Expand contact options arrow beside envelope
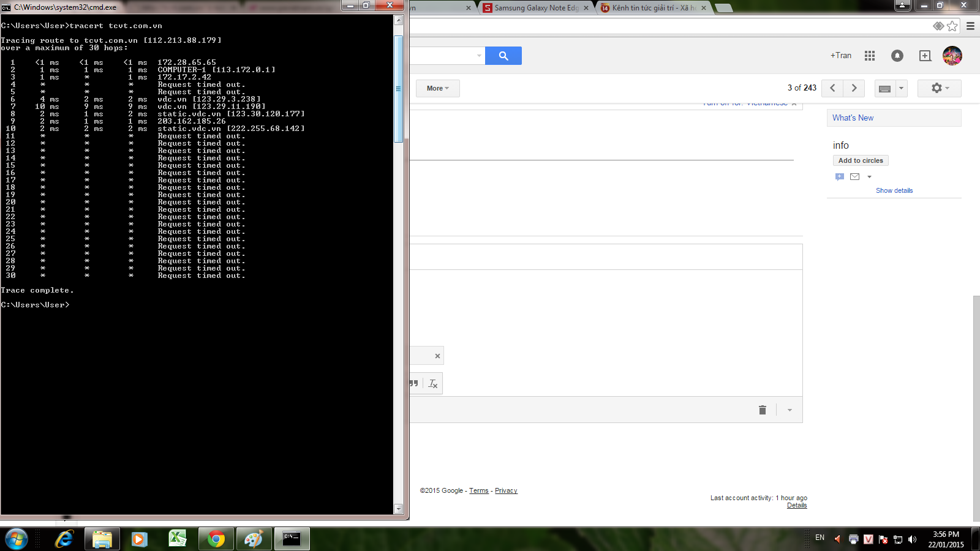Viewport: 980px width, 551px height. [869, 177]
